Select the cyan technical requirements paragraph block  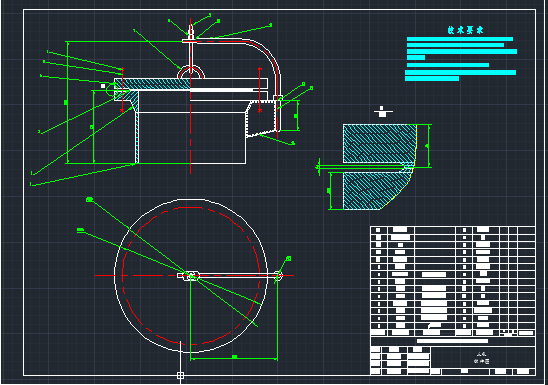coord(461,59)
